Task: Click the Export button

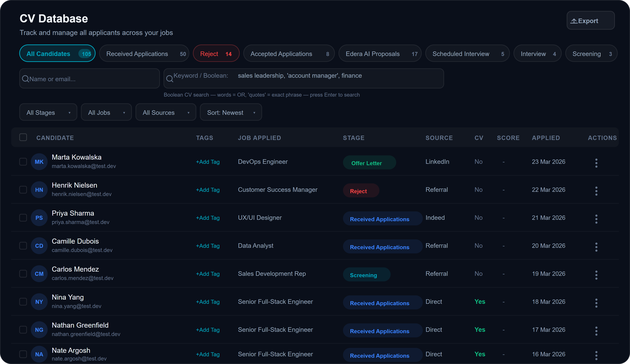Action: click(590, 20)
